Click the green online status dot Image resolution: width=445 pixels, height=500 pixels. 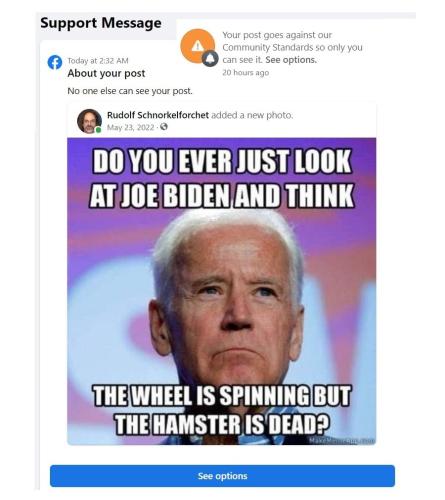[98, 130]
